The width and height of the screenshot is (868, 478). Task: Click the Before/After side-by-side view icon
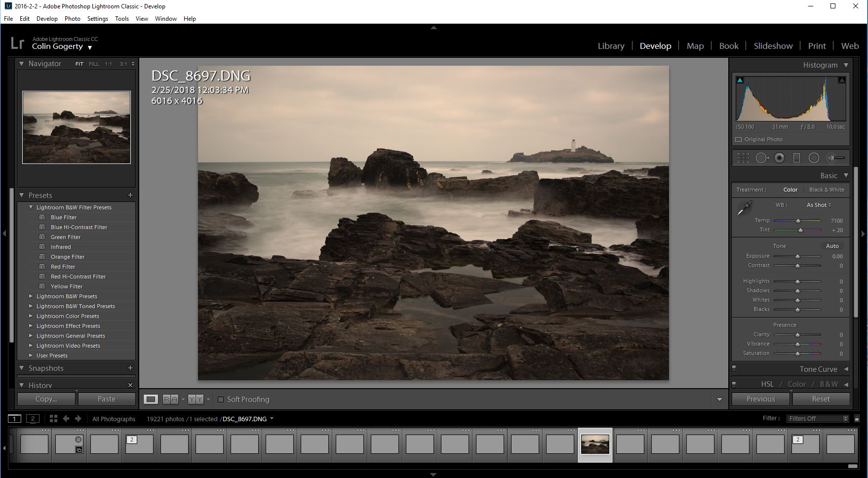pos(170,399)
